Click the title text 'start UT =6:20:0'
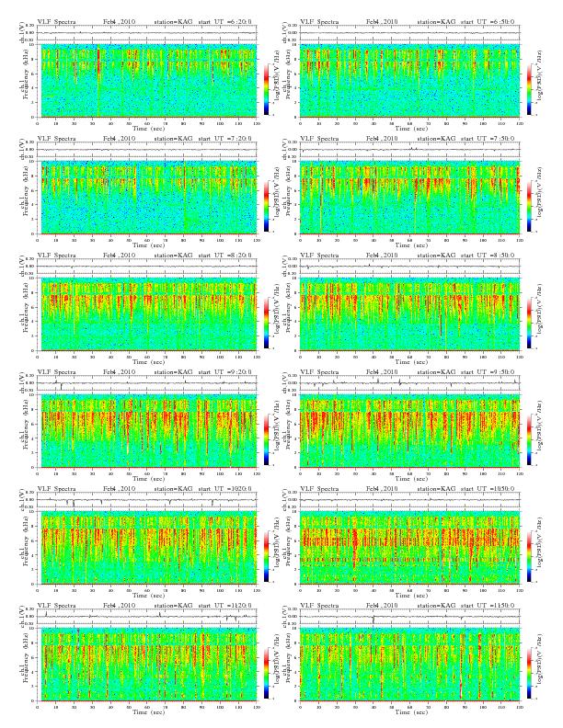The image size is (563, 728). click(225, 21)
